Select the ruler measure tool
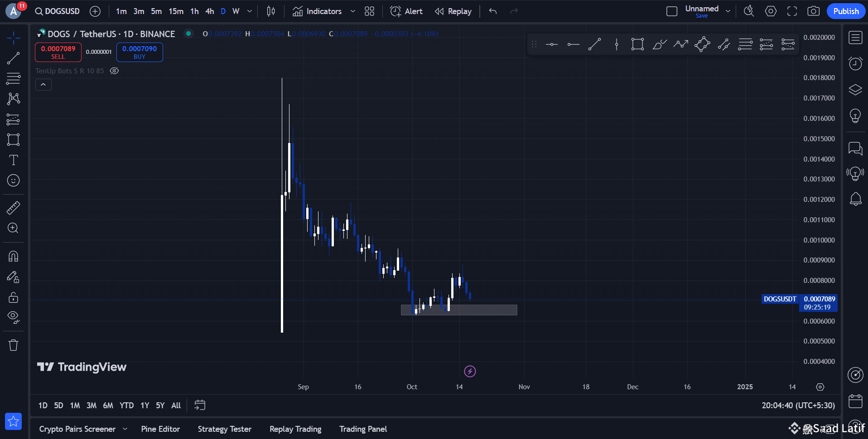868x439 pixels. click(x=14, y=208)
